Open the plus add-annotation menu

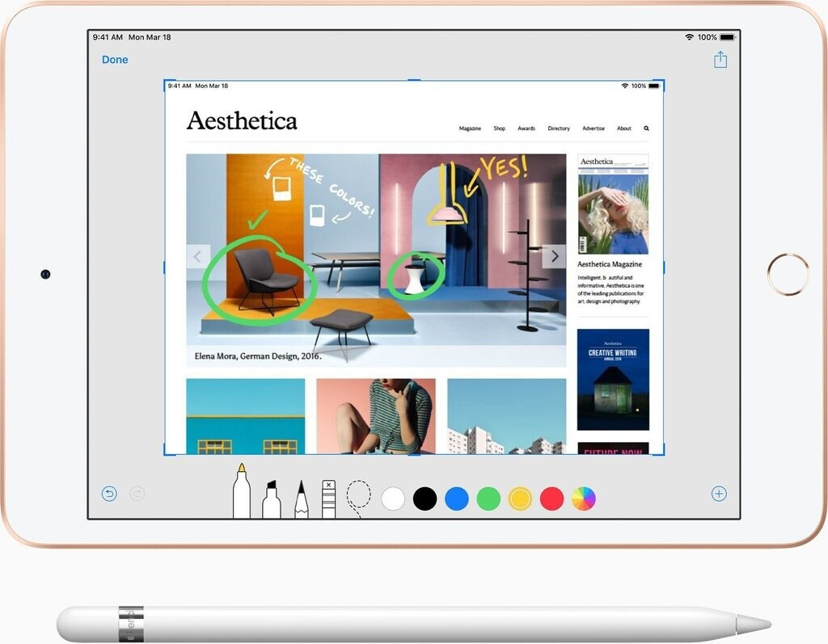(719, 494)
